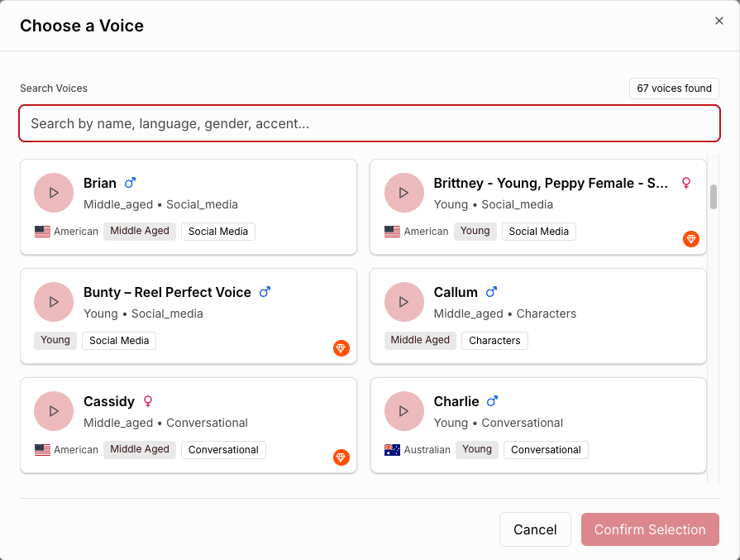Click Middle_aged • Social_media subtitle under Brian
This screenshot has width=740, height=560.
160,204
